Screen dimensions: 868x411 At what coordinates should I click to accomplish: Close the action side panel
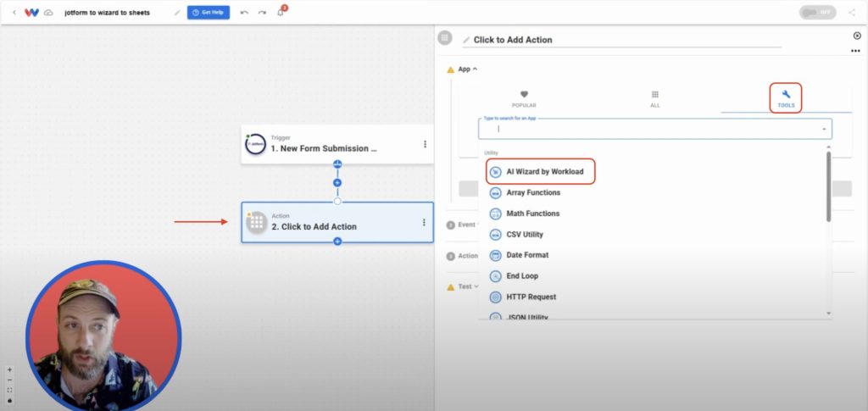pyautogui.click(x=857, y=36)
